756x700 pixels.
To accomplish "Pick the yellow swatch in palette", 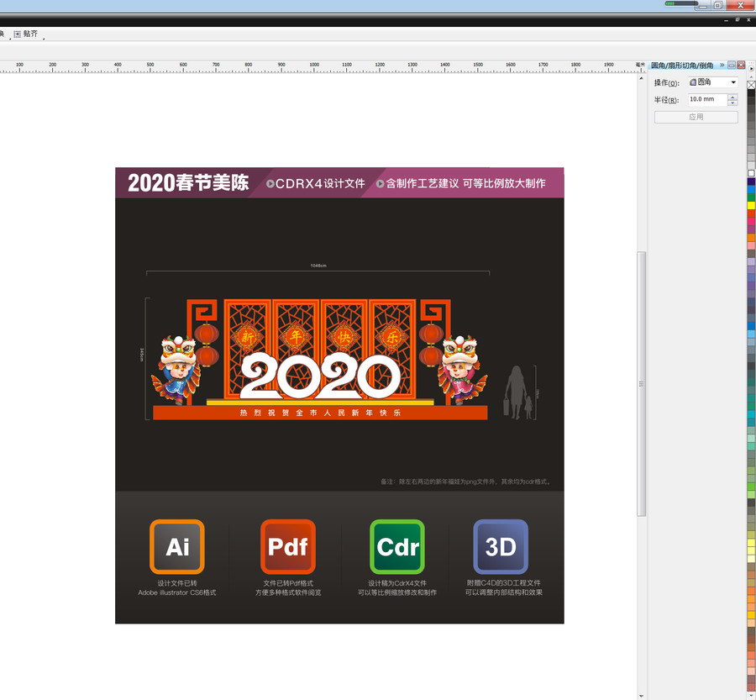I will click(x=751, y=206).
